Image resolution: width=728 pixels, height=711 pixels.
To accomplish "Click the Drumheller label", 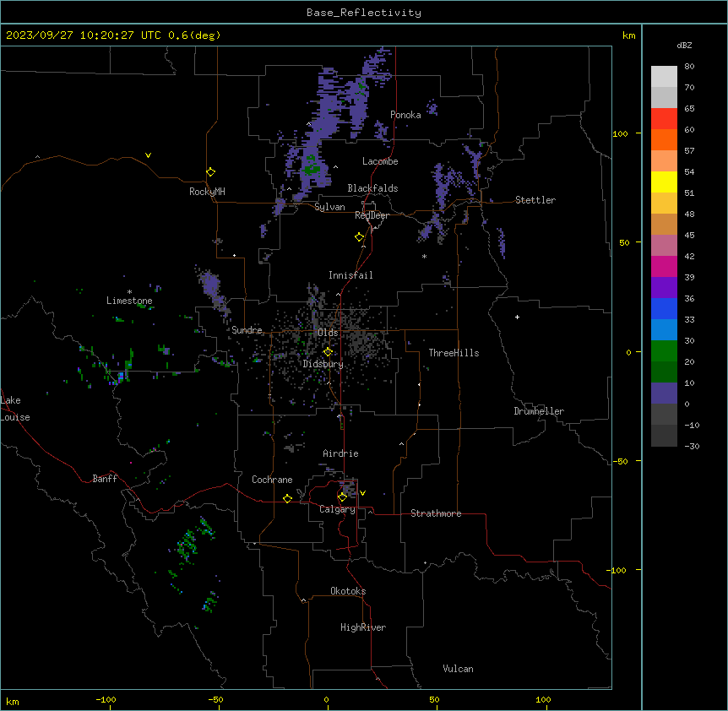I will tap(539, 411).
